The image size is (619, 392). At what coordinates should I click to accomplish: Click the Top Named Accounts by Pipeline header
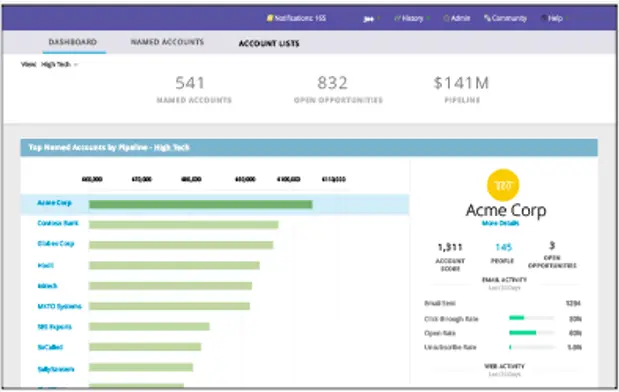(x=309, y=148)
